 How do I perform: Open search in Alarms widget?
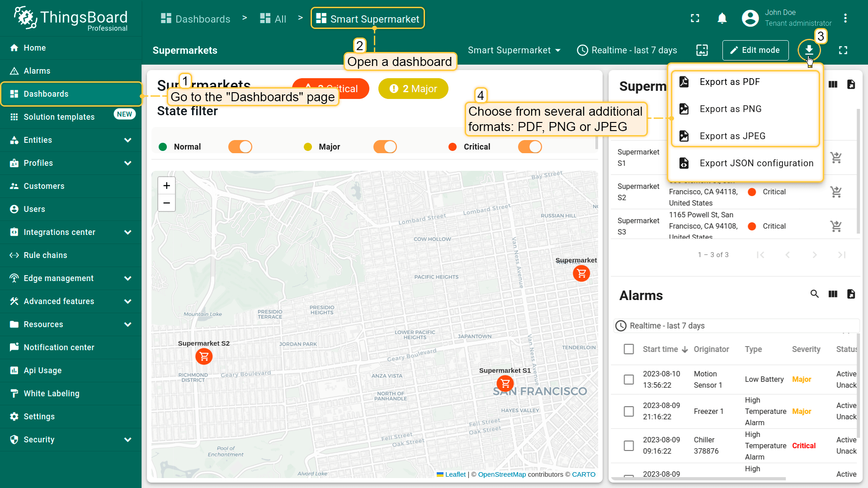pyautogui.click(x=814, y=294)
